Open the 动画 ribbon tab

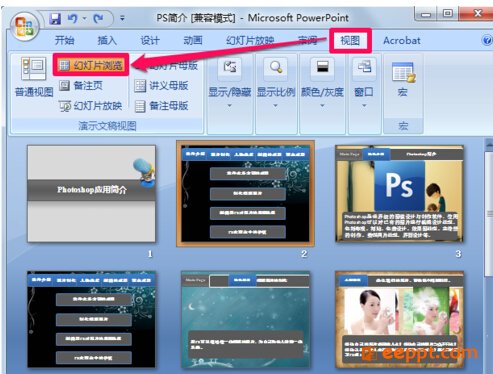click(x=193, y=41)
